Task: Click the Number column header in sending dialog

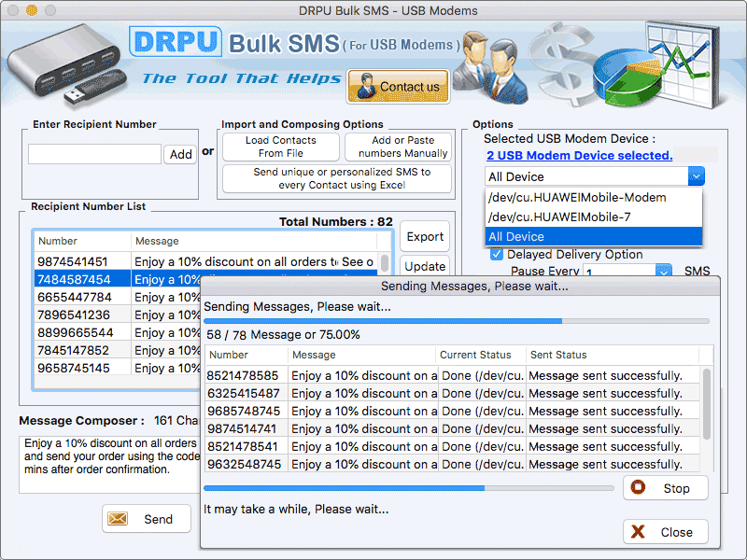Action: click(x=247, y=355)
